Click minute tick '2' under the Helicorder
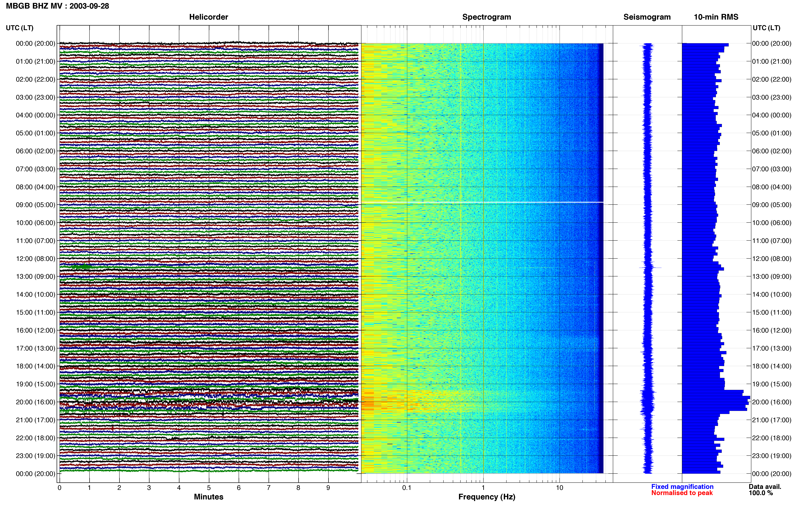Screen dimensions: 812x508 (119, 487)
